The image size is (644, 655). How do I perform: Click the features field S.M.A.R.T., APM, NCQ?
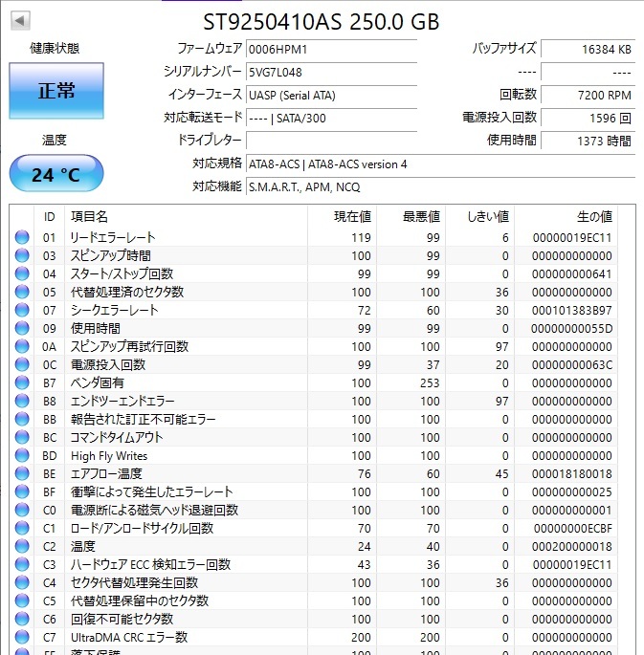click(x=441, y=186)
